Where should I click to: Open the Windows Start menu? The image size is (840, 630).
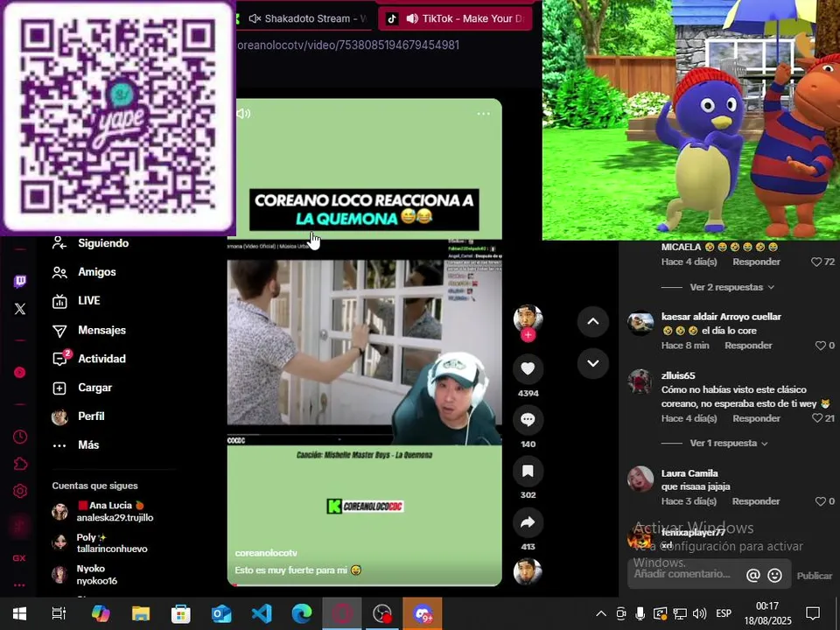point(20,613)
